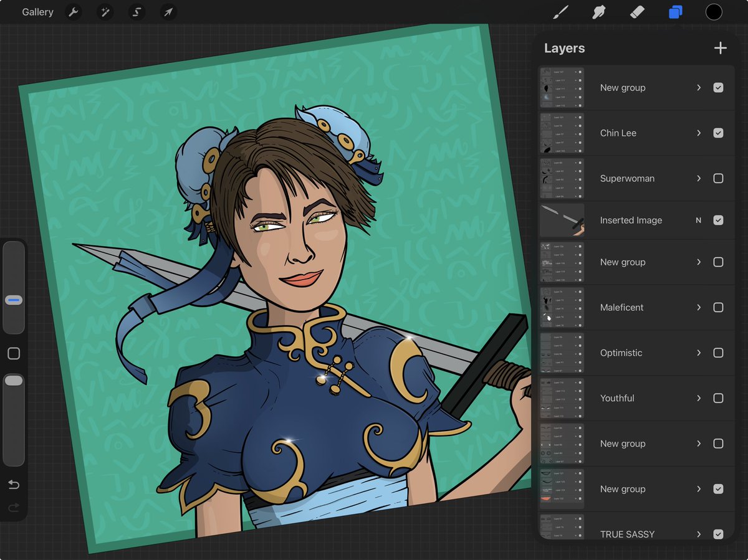Open the Adjustments magic wand menu

105,12
